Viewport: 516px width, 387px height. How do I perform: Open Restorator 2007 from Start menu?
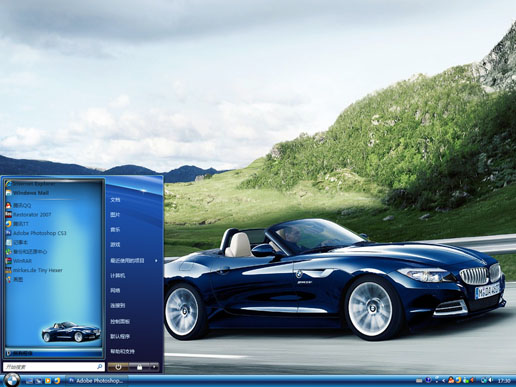point(29,215)
